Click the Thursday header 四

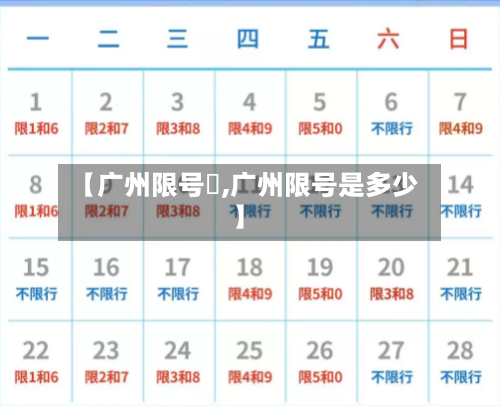click(248, 39)
